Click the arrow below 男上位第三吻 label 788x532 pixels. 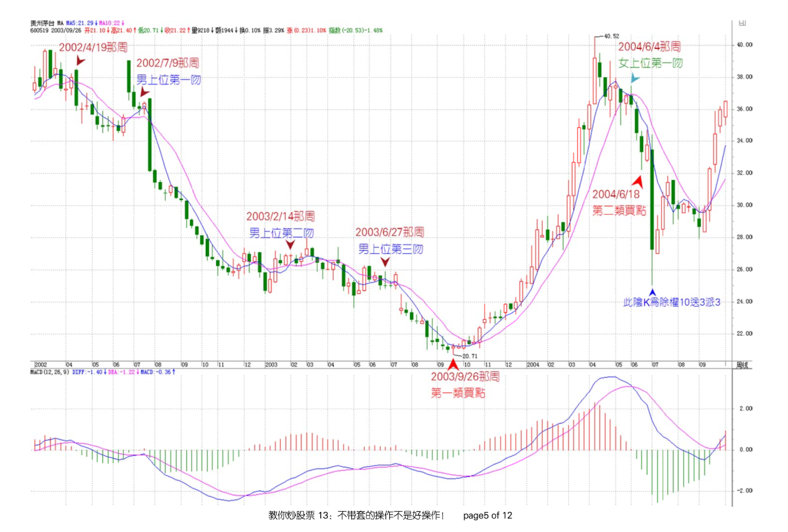(x=385, y=262)
